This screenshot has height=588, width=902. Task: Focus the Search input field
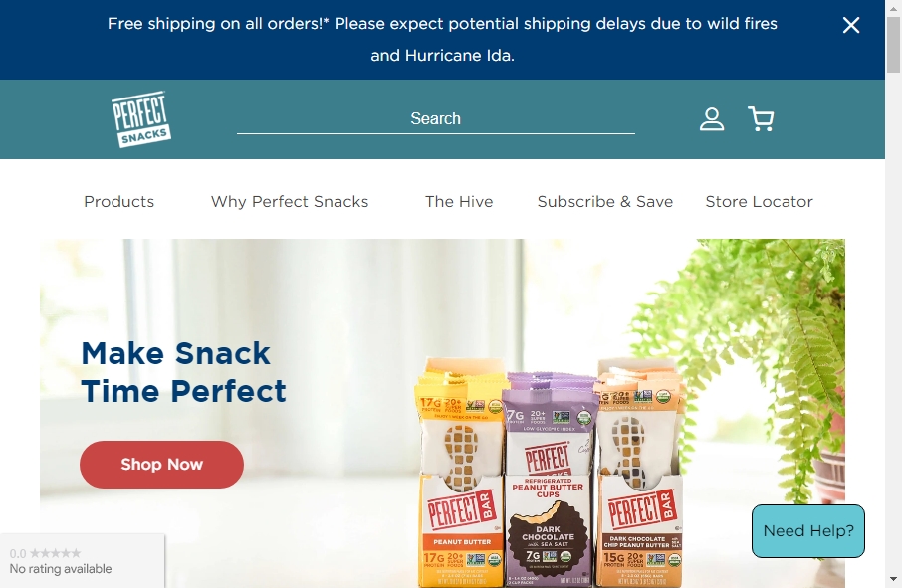(x=435, y=119)
